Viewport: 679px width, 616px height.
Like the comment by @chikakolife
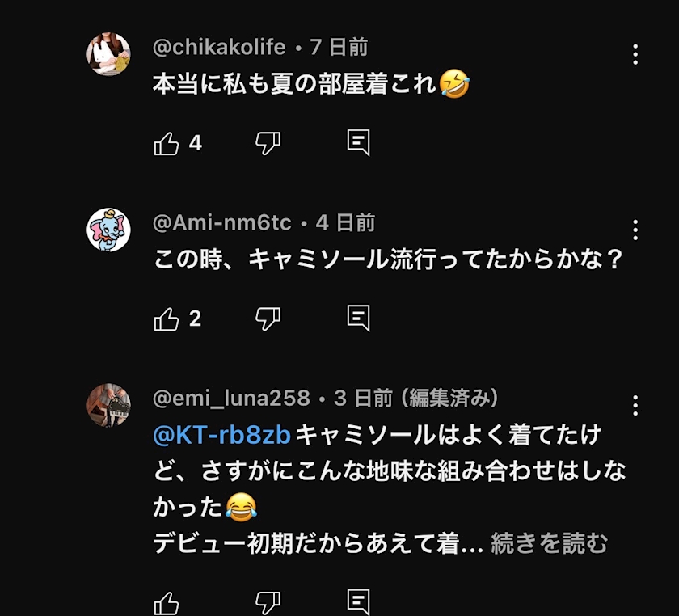pos(167,144)
